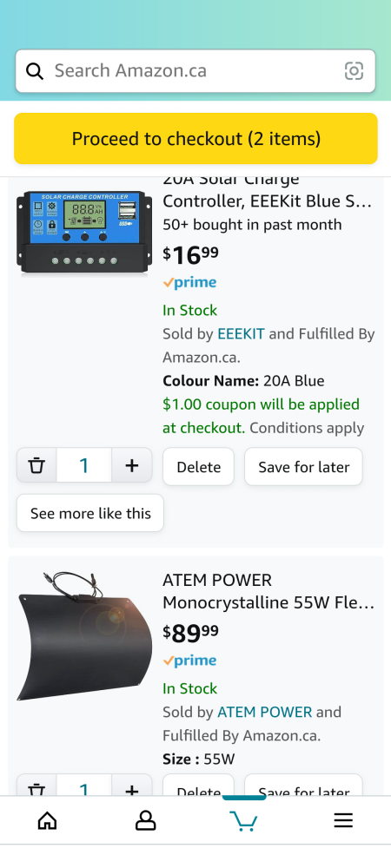Open the flexible solar panel product image
391x868 pixels.
[x=84, y=636]
